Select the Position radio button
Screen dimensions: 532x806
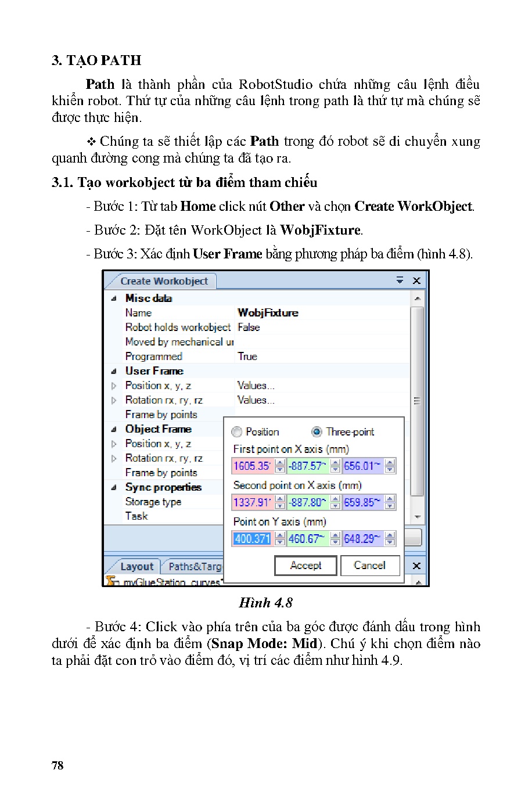(237, 432)
